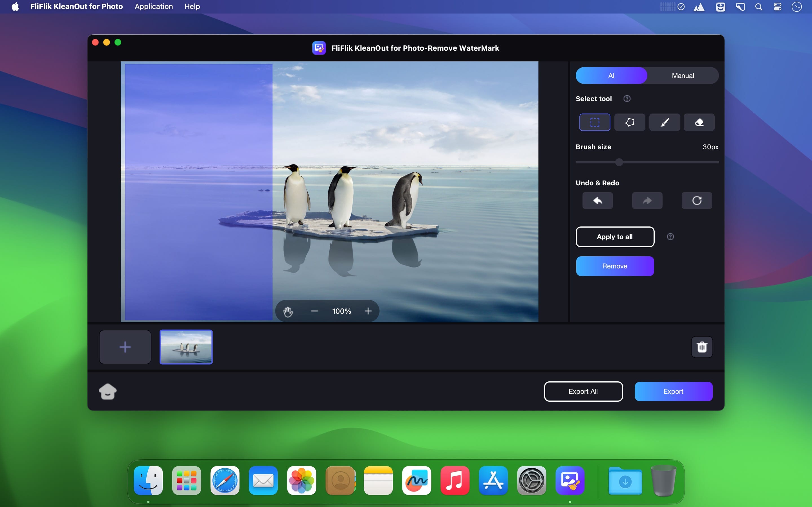Zoom in with plus button

click(x=368, y=311)
